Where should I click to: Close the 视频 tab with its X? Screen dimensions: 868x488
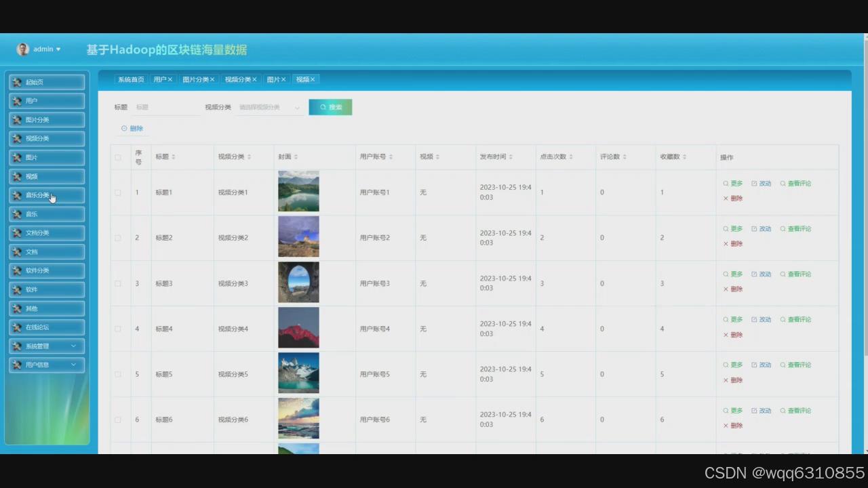(313, 79)
